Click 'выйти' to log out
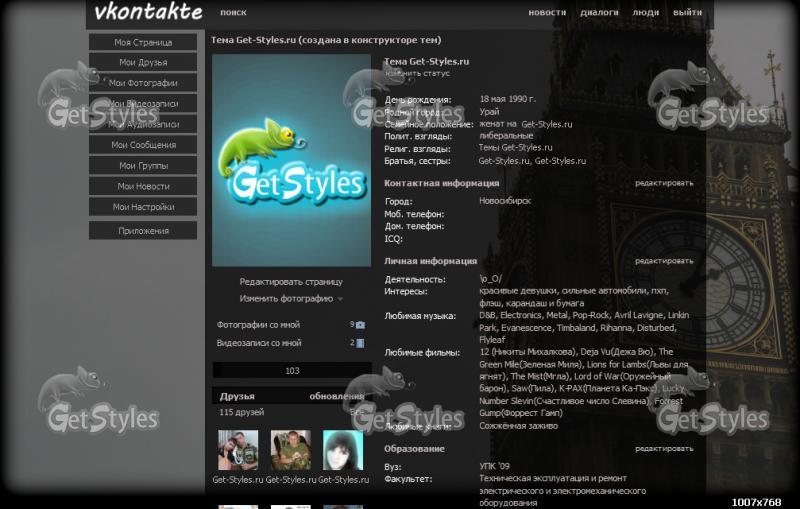This screenshot has width=800, height=509. [687, 13]
